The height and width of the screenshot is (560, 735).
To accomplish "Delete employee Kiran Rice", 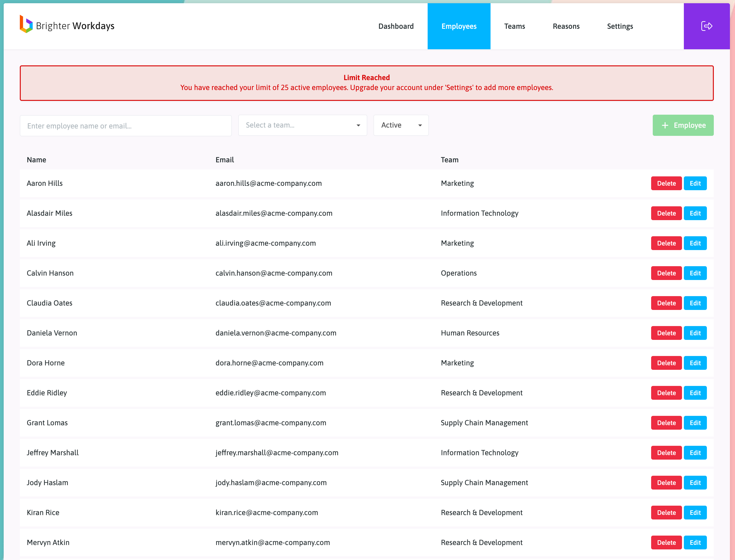I will (x=666, y=513).
